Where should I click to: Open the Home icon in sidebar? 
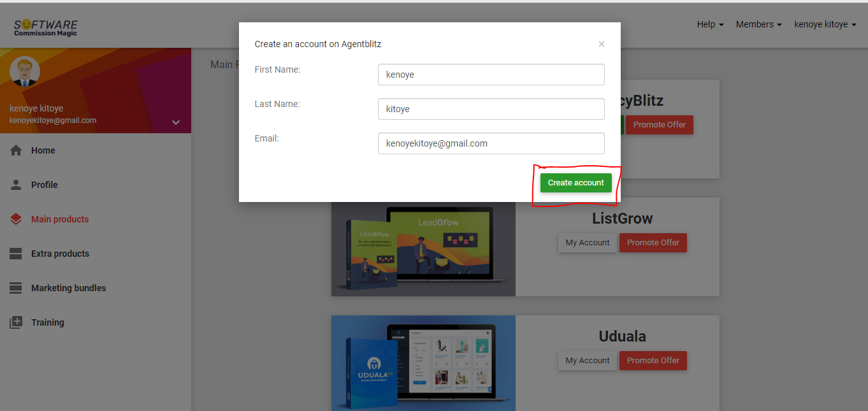[16, 150]
